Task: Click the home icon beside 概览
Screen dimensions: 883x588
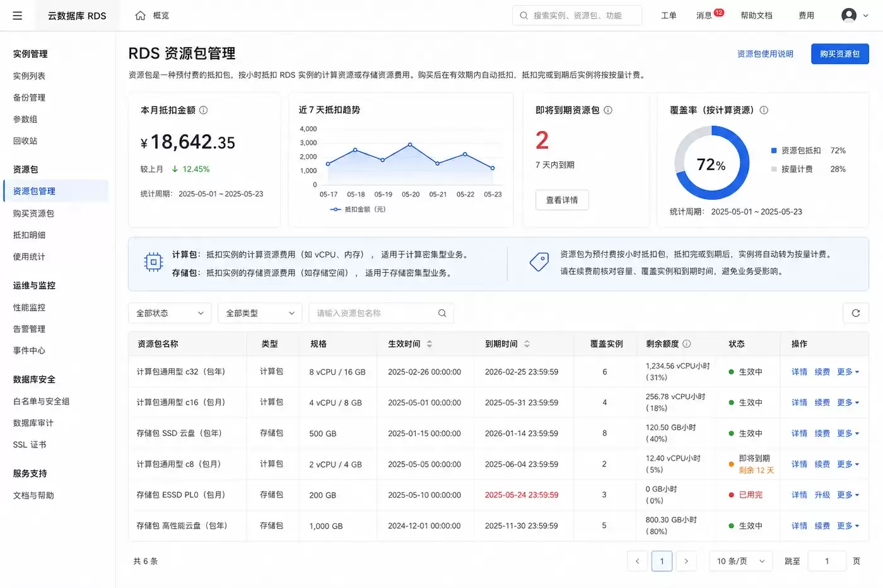Action: 140,16
